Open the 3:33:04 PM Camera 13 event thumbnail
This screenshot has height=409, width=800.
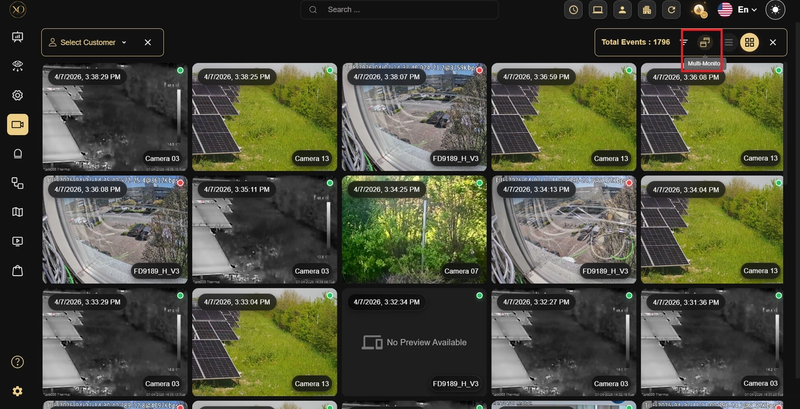pyautogui.click(x=264, y=342)
